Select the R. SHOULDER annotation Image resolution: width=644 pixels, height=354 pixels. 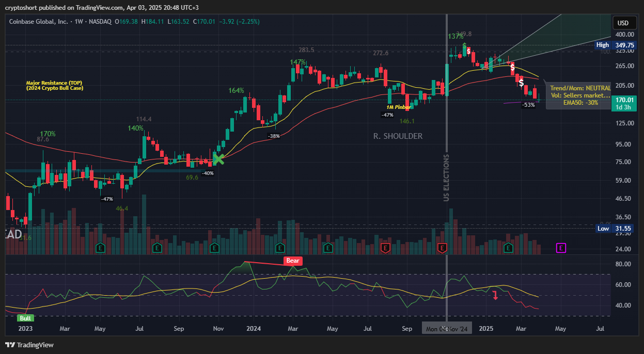pyautogui.click(x=398, y=136)
